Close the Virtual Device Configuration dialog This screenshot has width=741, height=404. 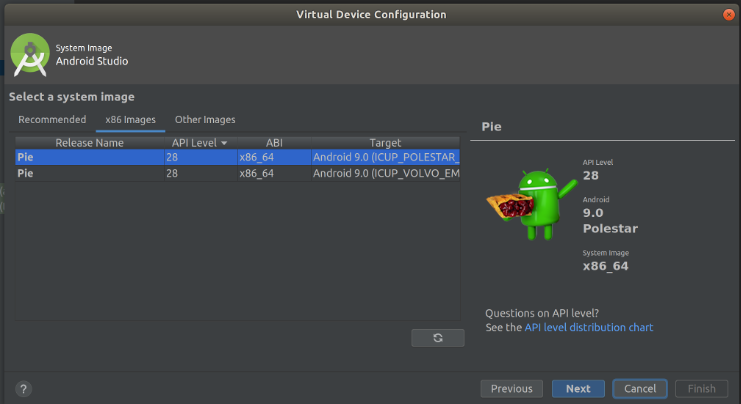pyautogui.click(x=728, y=15)
